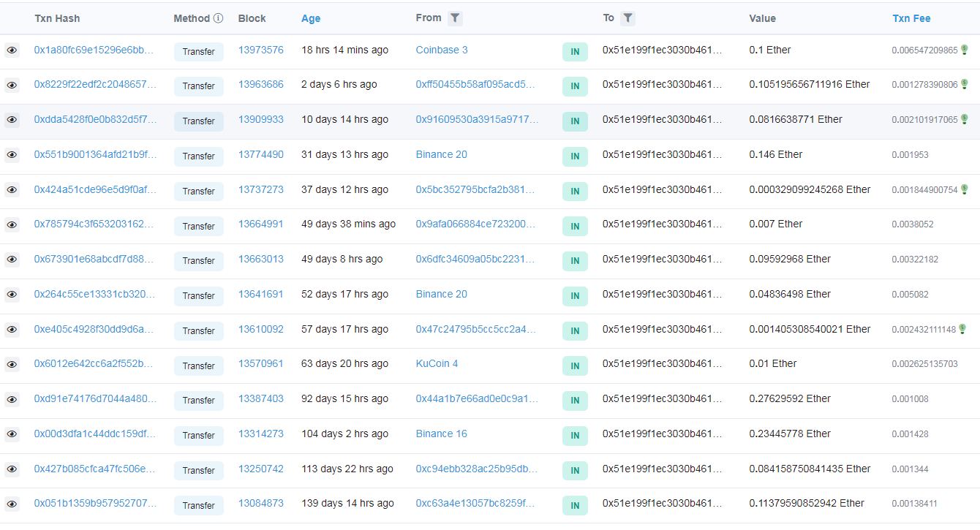Open block 13387403

[x=261, y=398]
